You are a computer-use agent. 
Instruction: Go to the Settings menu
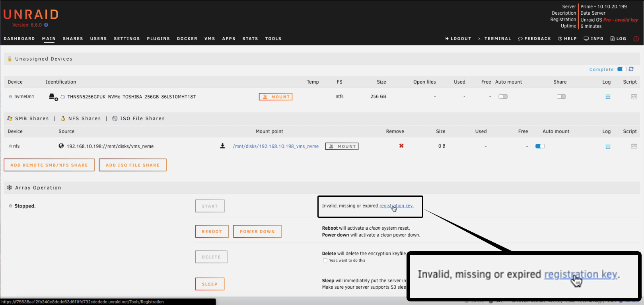(x=127, y=39)
